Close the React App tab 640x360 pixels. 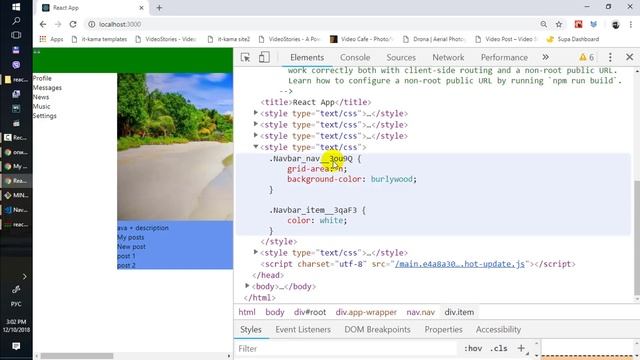[141, 8]
